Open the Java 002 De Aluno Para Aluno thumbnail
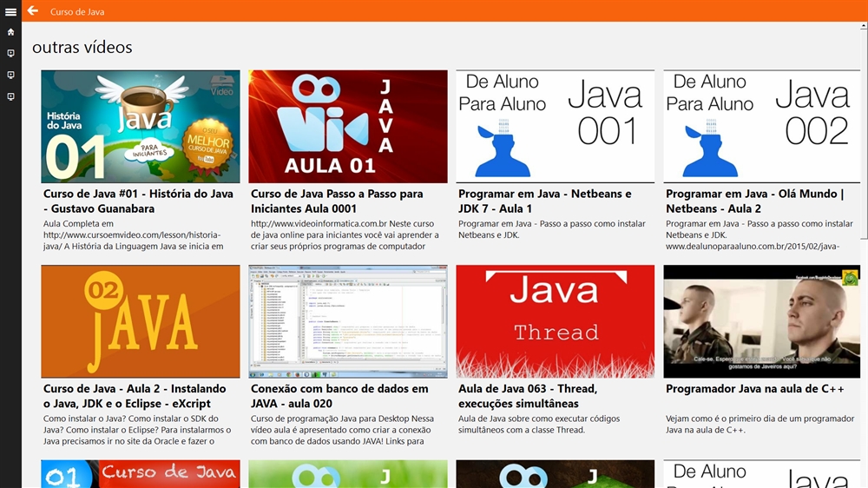868x488 pixels. (762, 126)
